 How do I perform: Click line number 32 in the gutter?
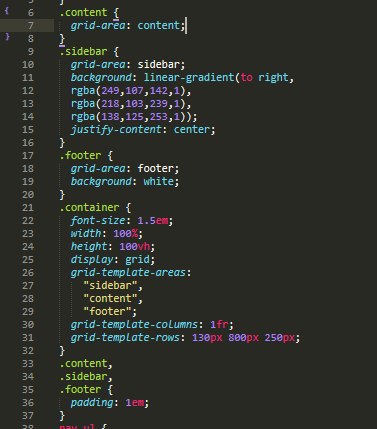(x=28, y=351)
